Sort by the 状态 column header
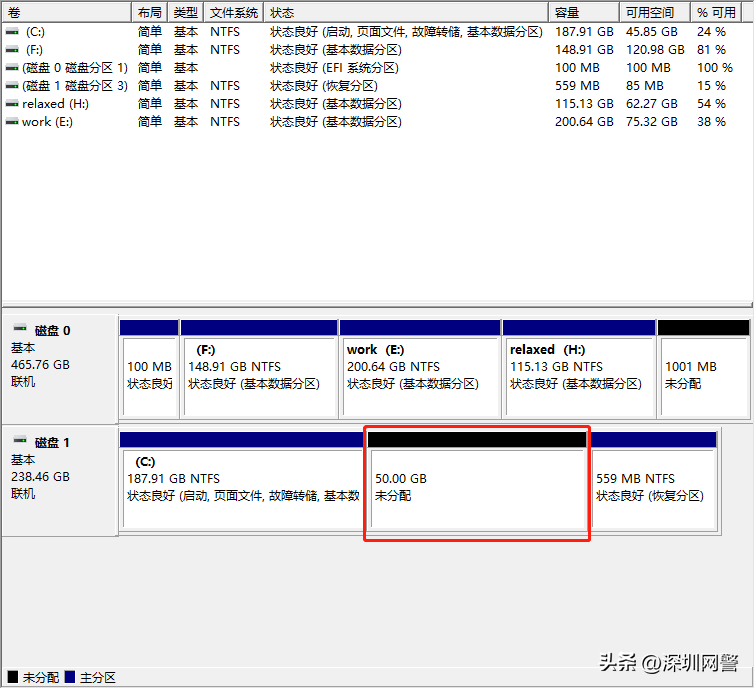The width and height of the screenshot is (755, 689). pyautogui.click(x=406, y=12)
